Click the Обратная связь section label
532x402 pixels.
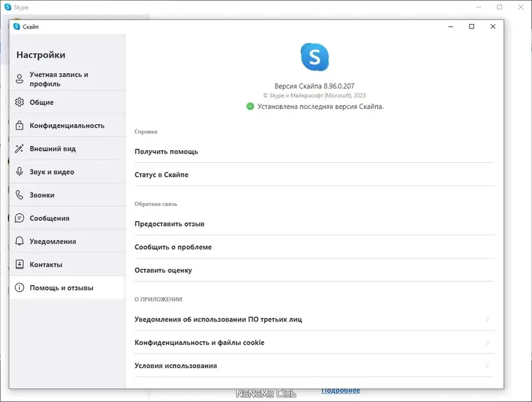tap(156, 204)
